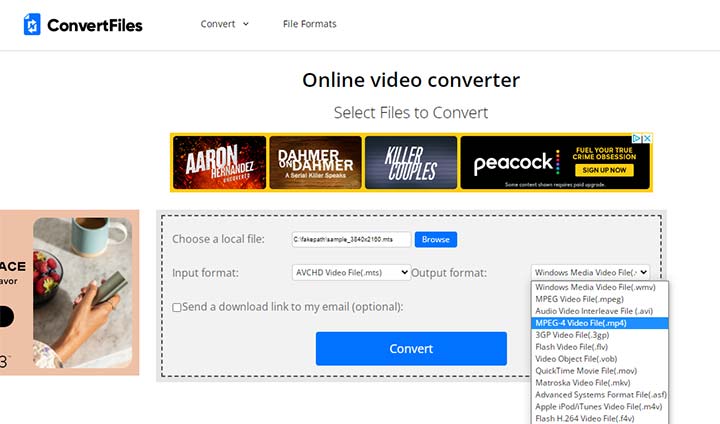The width and height of the screenshot is (720, 424).
Task: Close the Peacock ad with X icon
Action: tap(647, 138)
